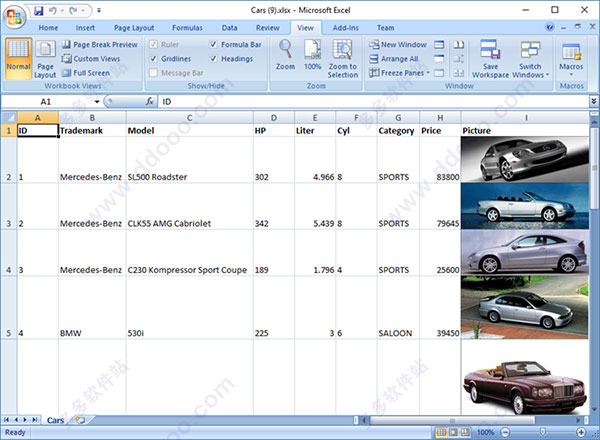
Task: Open the Insert ribbon tab
Action: (85, 28)
